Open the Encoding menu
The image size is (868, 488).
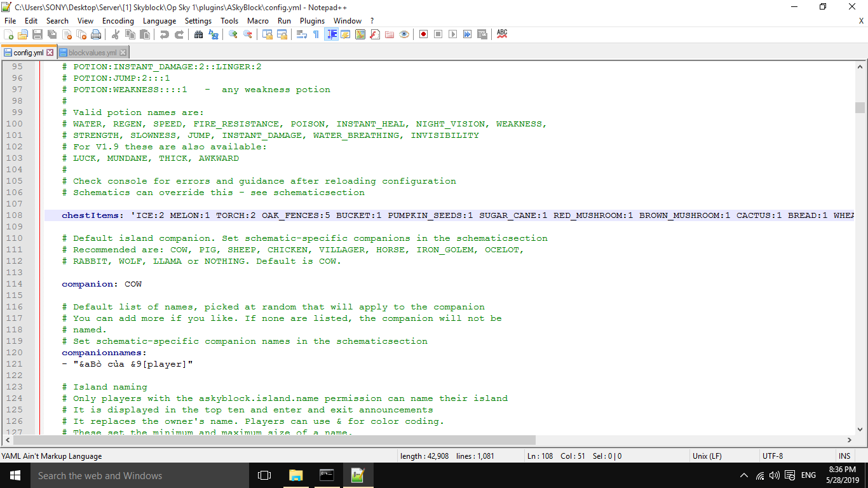click(x=118, y=21)
